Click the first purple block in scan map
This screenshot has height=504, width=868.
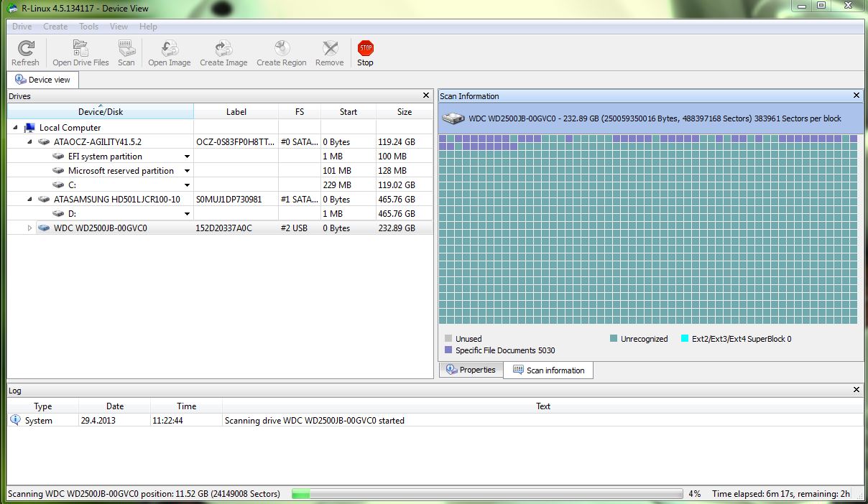pos(443,139)
